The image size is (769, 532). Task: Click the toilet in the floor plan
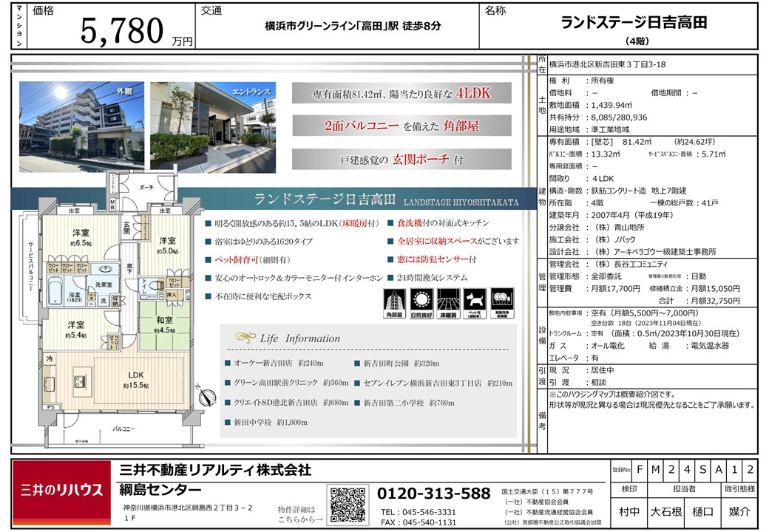pos(152,283)
